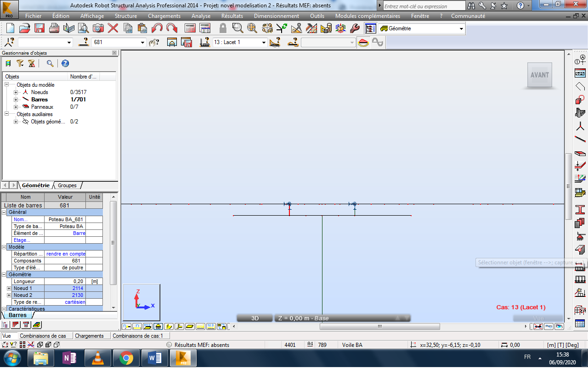Open the Fichier menu
The height and width of the screenshot is (368, 588).
coord(34,16)
